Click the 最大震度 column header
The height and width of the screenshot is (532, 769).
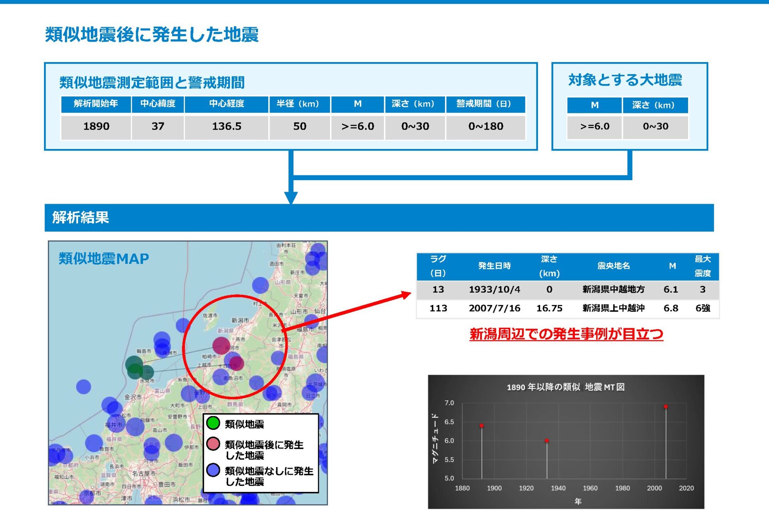tap(703, 266)
